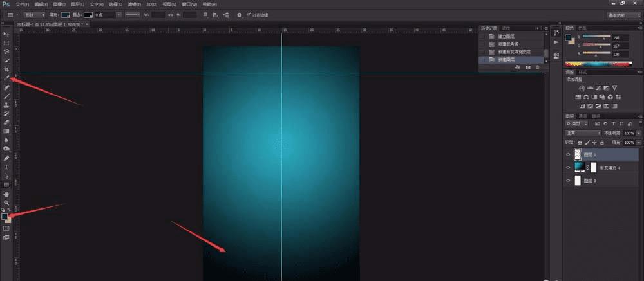Select the Eyedropper tool
Screen dimensions: 644x281
pos(6,78)
